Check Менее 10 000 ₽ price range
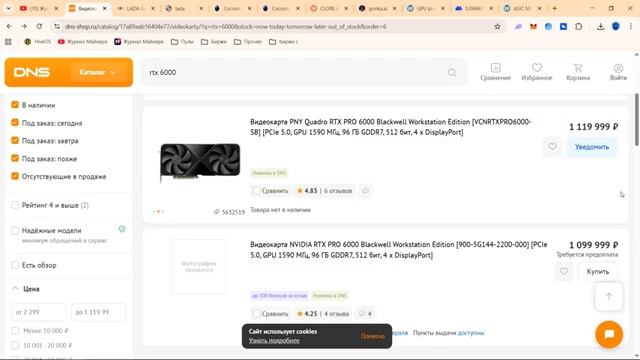The height and width of the screenshot is (360, 640). [15, 331]
